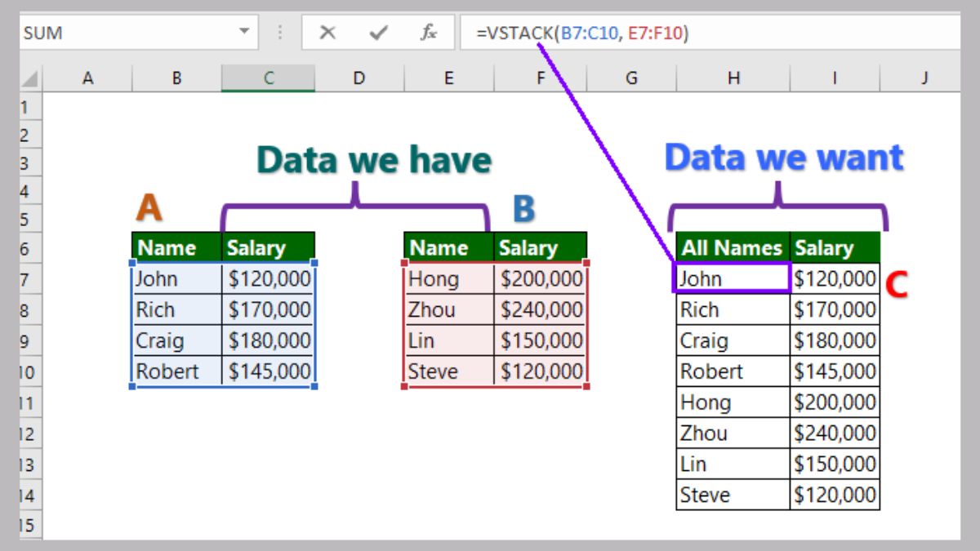This screenshot has height=551, width=980.
Task: Select row 7 by its header
Action: [x=26, y=279]
